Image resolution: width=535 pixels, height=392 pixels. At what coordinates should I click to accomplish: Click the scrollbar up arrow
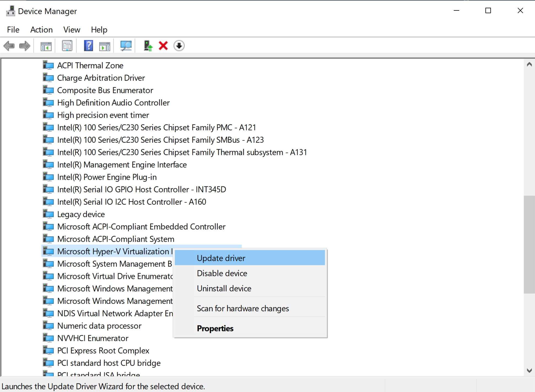[529, 64]
